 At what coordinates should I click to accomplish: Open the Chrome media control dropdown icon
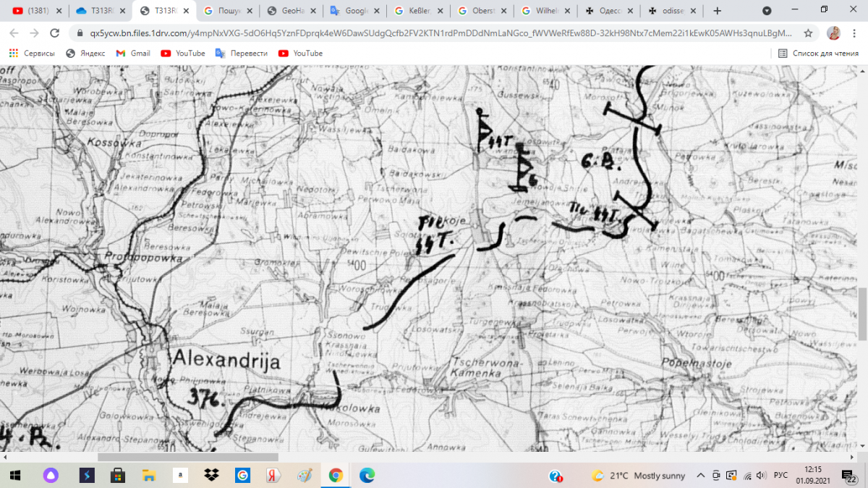[x=767, y=11]
